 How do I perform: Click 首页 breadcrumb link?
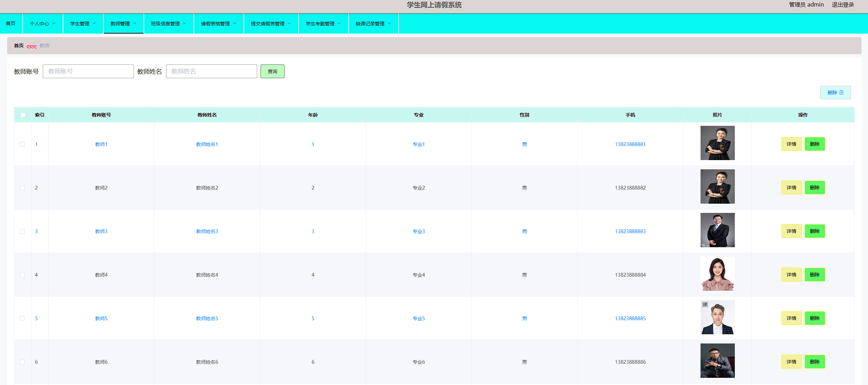point(19,46)
